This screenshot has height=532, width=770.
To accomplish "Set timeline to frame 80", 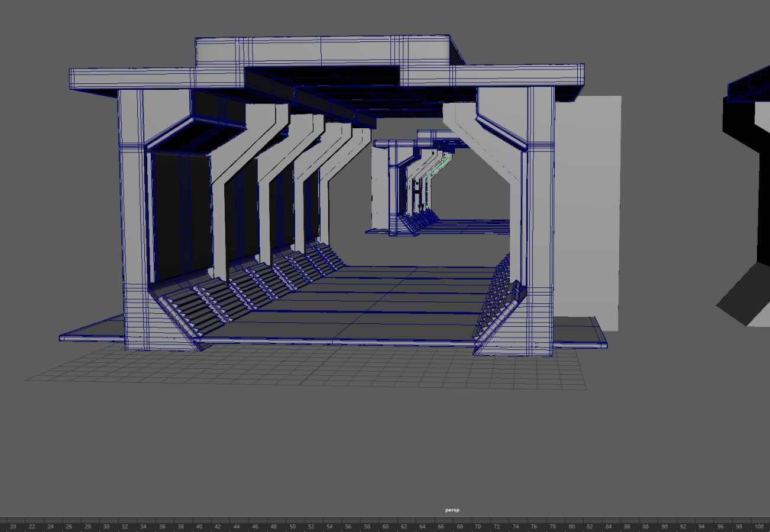I will (571, 526).
